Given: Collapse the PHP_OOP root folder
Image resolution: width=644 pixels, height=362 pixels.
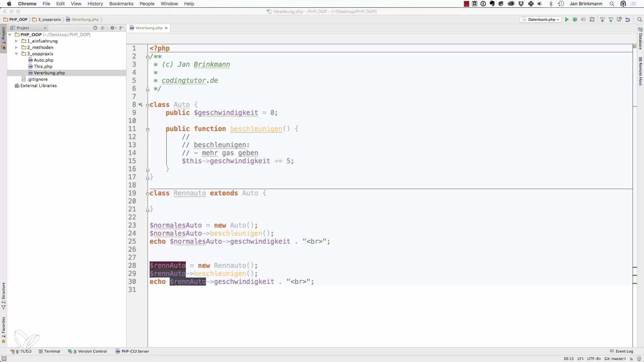Looking at the screenshot, I should coord(10,35).
